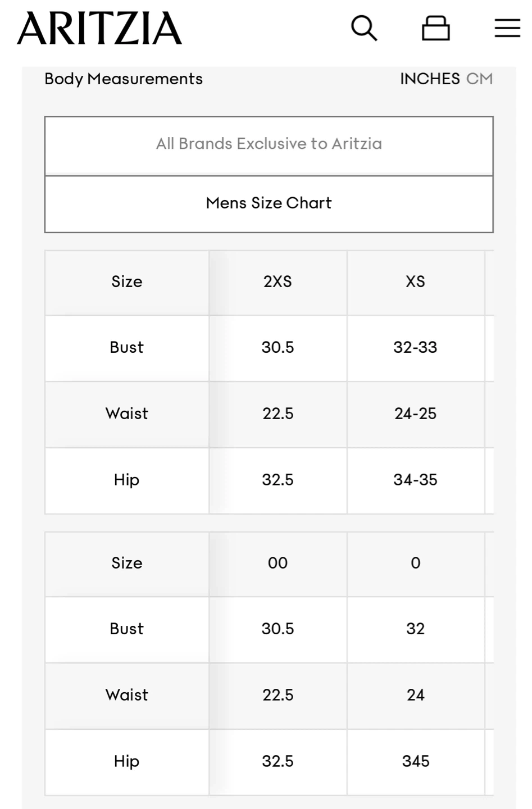Click the XS bust value 32-33
The height and width of the screenshot is (809, 532).
[x=416, y=347]
